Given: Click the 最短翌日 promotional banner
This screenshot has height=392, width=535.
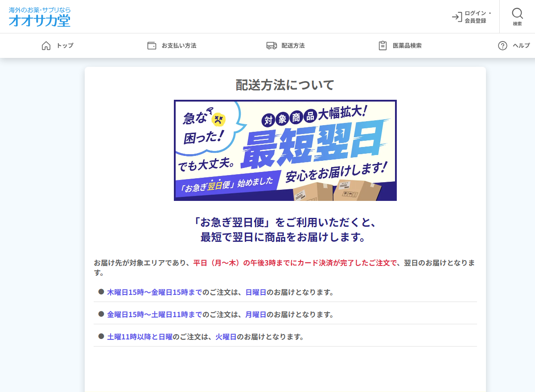Looking at the screenshot, I should tap(285, 150).
